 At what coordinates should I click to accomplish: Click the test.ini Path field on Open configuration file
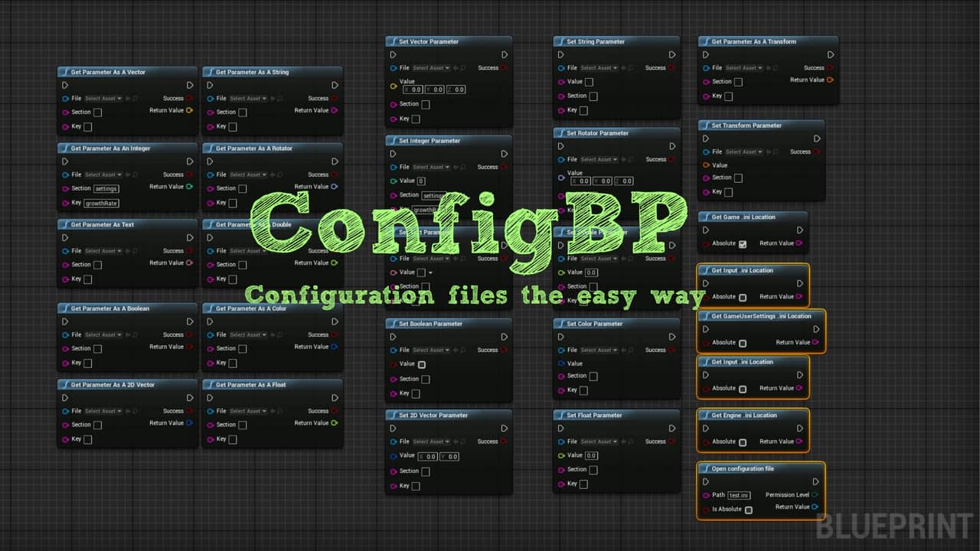click(x=738, y=495)
